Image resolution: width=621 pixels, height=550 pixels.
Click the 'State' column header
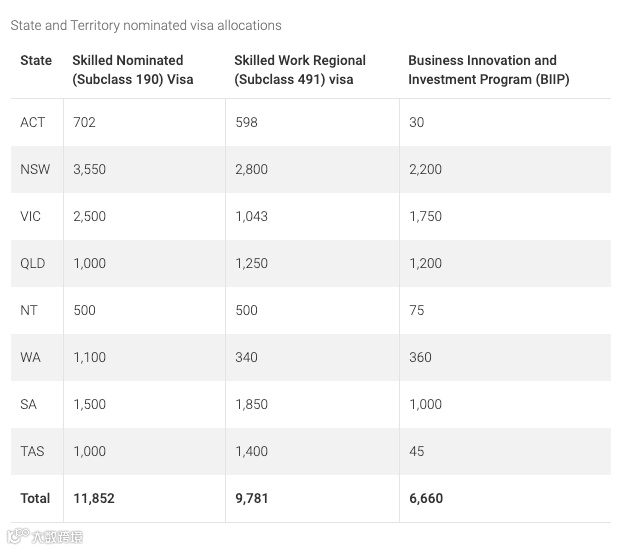[x=36, y=61]
